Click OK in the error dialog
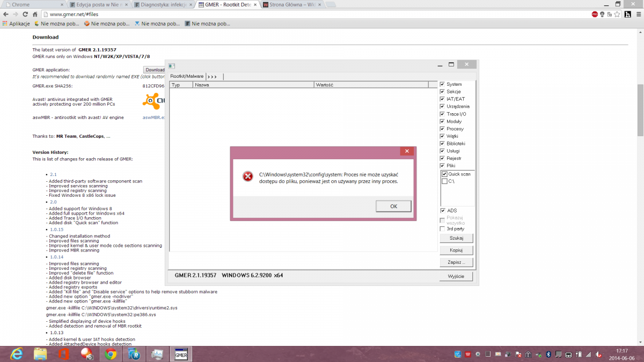The image size is (644, 362). tap(393, 206)
